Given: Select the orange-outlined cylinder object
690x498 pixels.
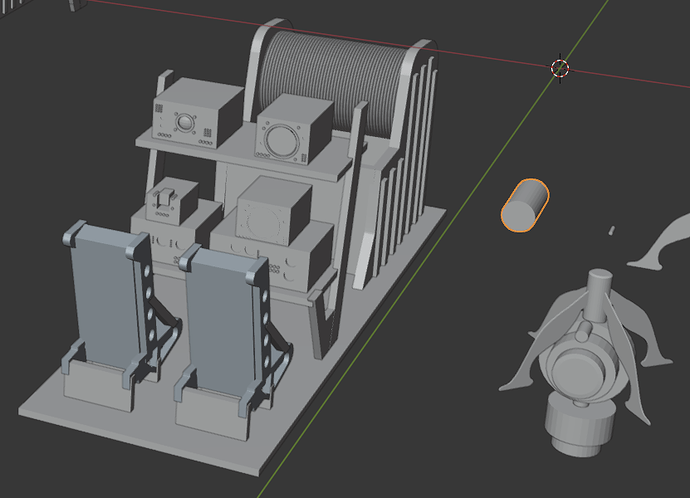Looking at the screenshot, I should 525,205.
